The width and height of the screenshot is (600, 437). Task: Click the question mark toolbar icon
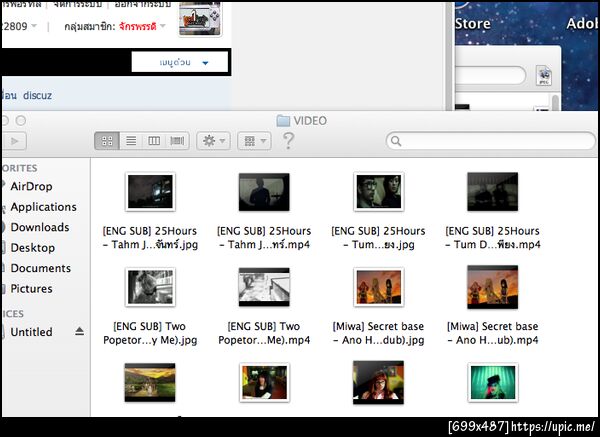pos(288,141)
